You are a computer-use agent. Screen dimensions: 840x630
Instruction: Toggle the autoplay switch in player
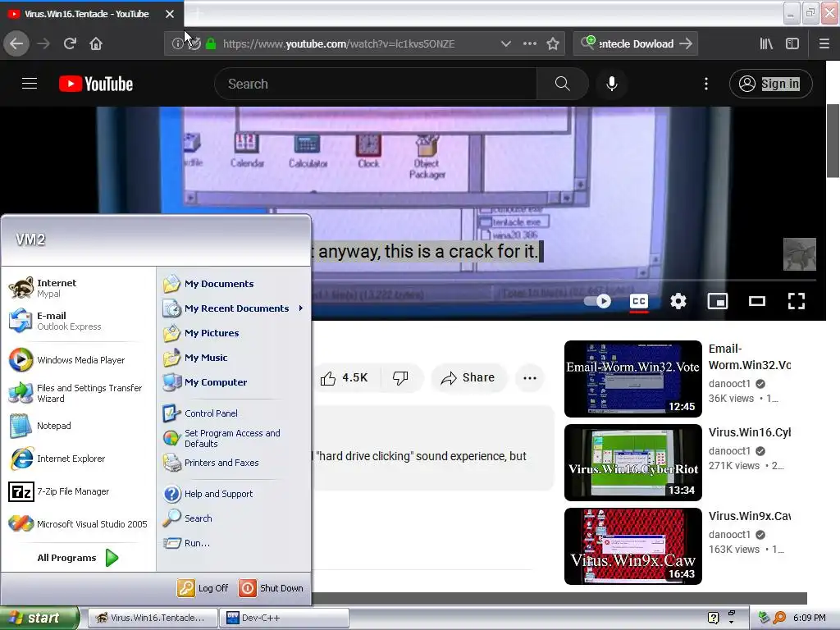(x=598, y=301)
